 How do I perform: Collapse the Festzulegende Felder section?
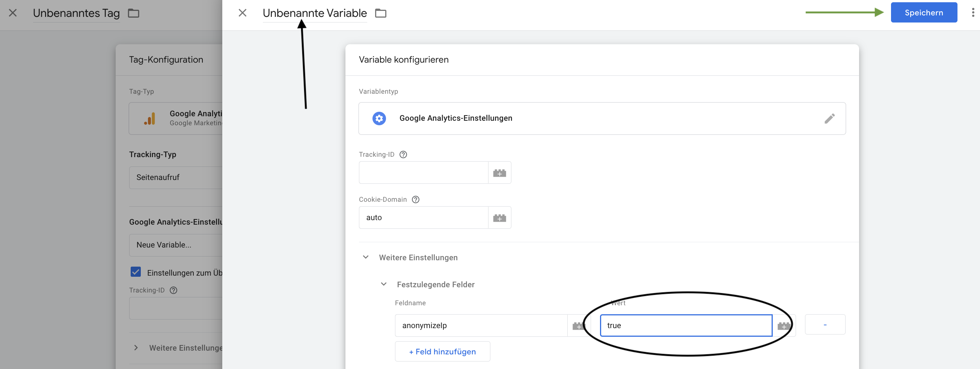pyautogui.click(x=383, y=284)
